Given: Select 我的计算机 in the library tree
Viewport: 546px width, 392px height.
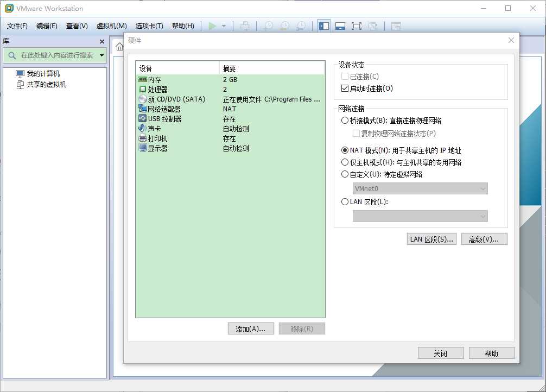Looking at the screenshot, I should coord(38,73).
